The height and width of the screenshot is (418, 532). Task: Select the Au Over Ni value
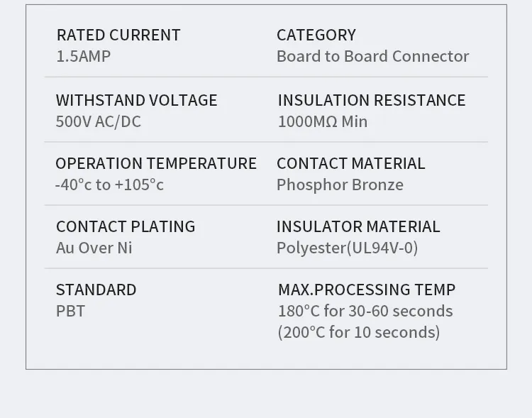(94, 248)
